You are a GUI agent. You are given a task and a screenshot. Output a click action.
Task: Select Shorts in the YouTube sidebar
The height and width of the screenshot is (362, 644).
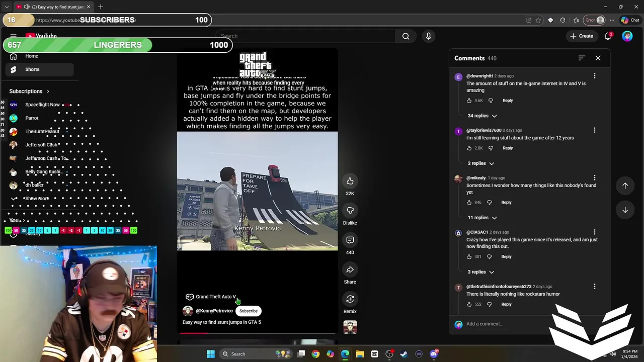point(39,69)
